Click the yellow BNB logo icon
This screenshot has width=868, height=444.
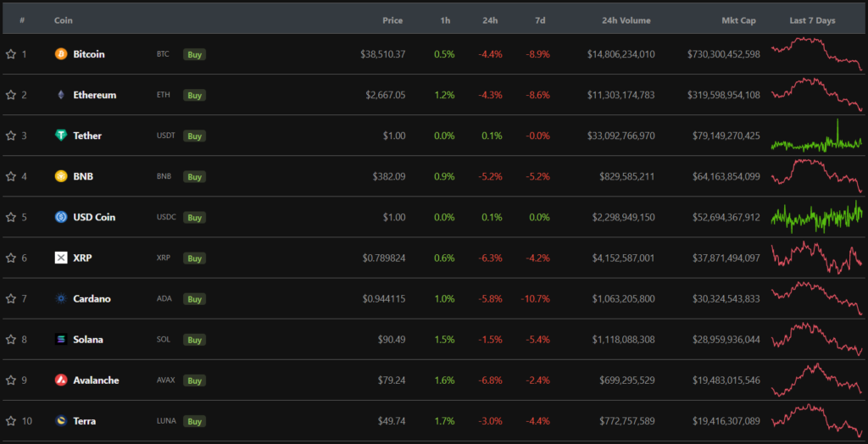point(61,176)
